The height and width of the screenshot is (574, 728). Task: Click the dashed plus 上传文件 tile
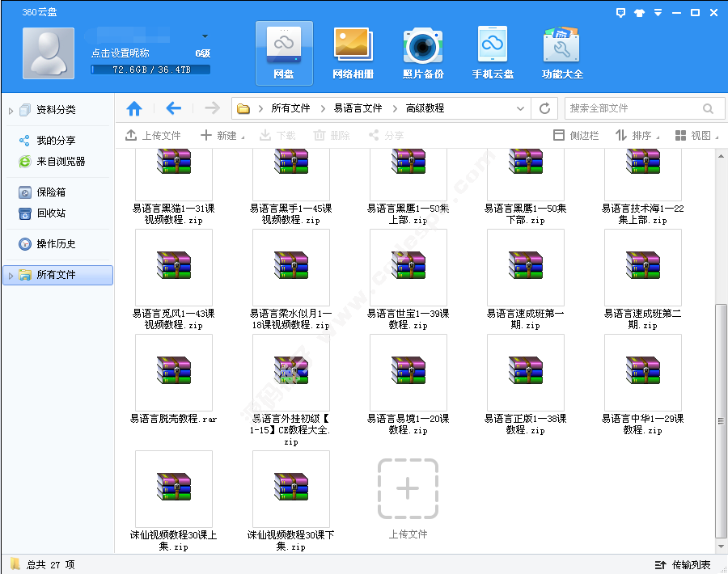tap(408, 488)
